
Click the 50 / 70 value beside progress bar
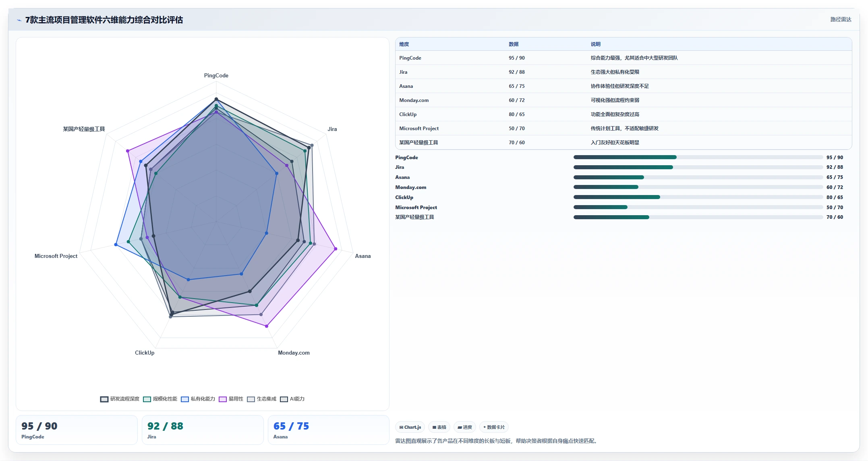(835, 208)
